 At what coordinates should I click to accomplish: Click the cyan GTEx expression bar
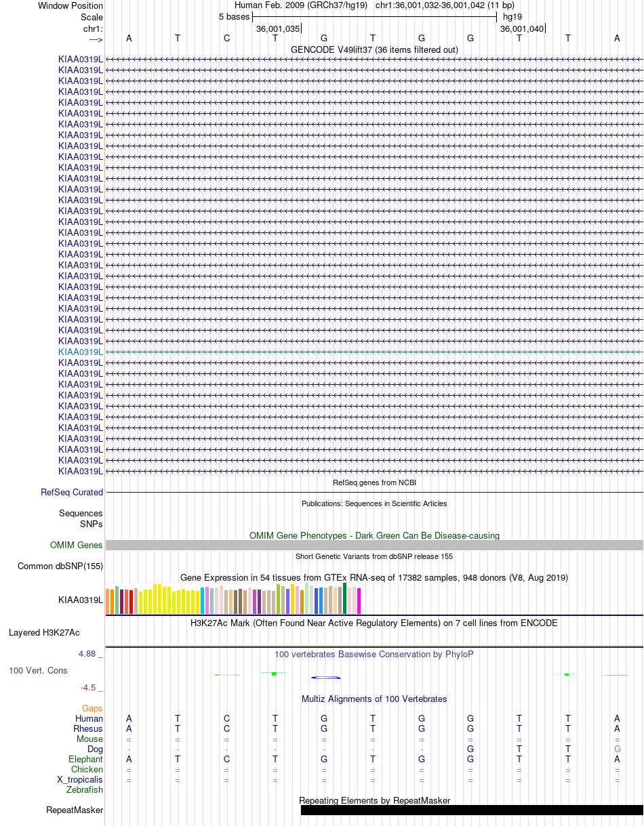tap(203, 601)
